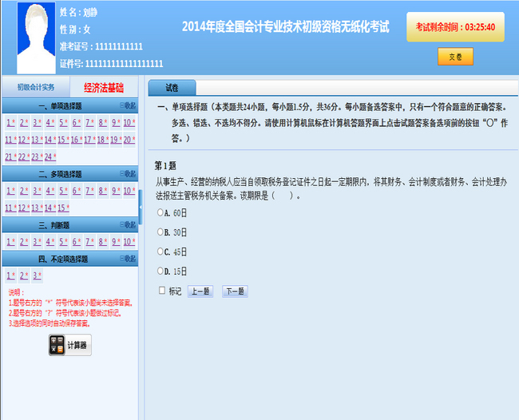Click the 交卷 submit button
The width and height of the screenshot is (519, 420).
tap(455, 57)
